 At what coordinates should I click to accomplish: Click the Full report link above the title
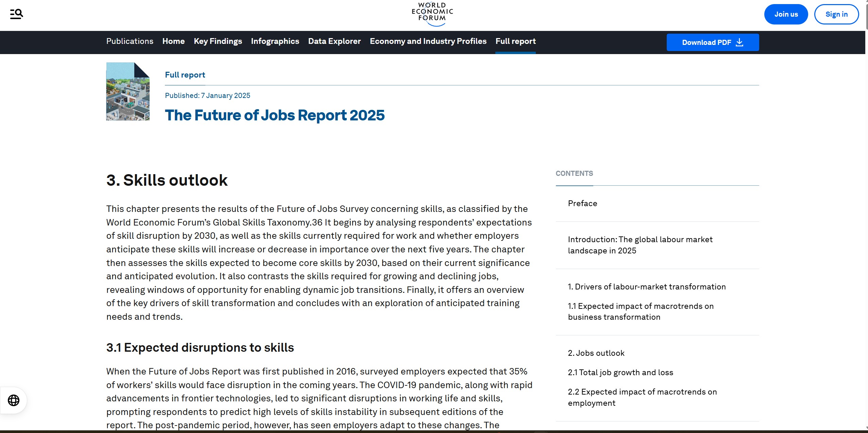(x=185, y=75)
